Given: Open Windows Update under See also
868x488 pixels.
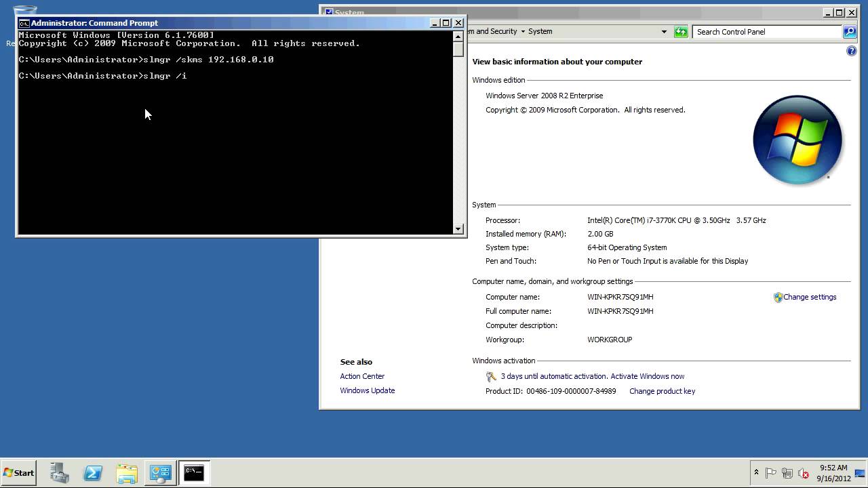Looking at the screenshot, I should point(367,390).
